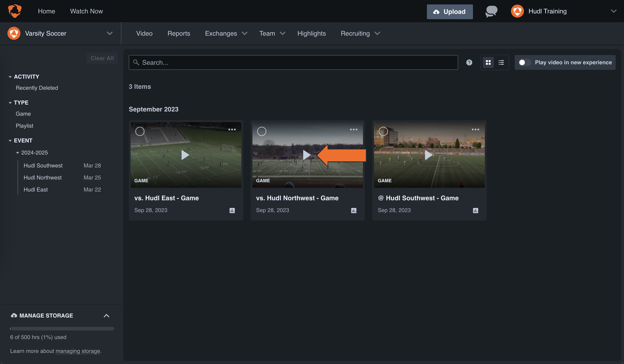Open three-dot menu on vs. Hudl Northwest video

tap(354, 129)
